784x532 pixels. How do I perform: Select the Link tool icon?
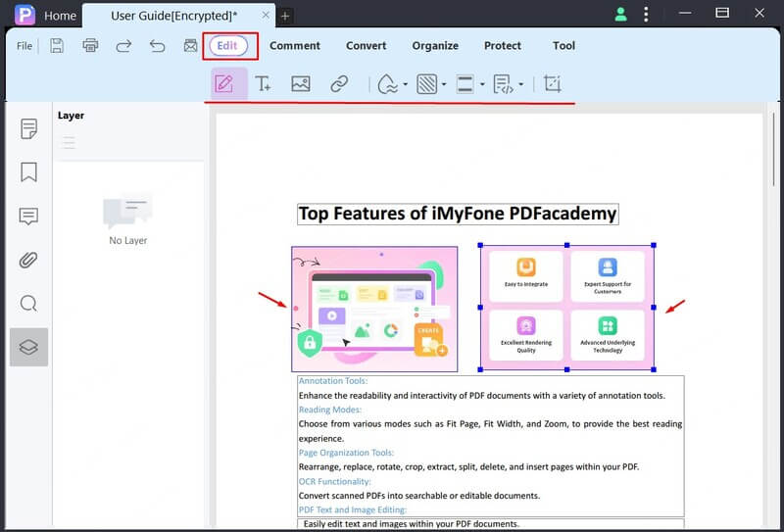(x=339, y=84)
